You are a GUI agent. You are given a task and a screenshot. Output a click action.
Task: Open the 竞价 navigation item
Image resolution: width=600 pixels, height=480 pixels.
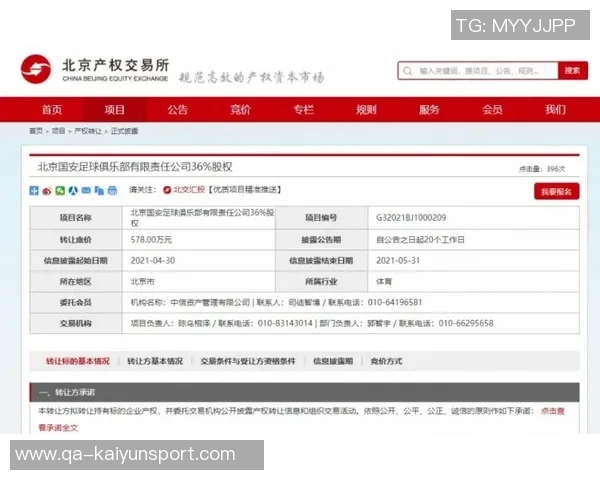pyautogui.click(x=240, y=110)
